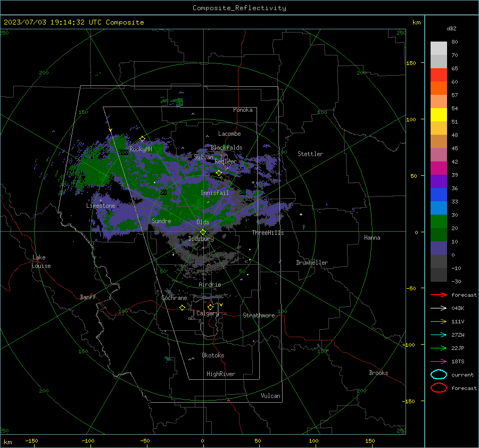This screenshot has height=448, width=479.
Task: Pick the dusty pink 45 dBZ swatch
Action: click(439, 154)
